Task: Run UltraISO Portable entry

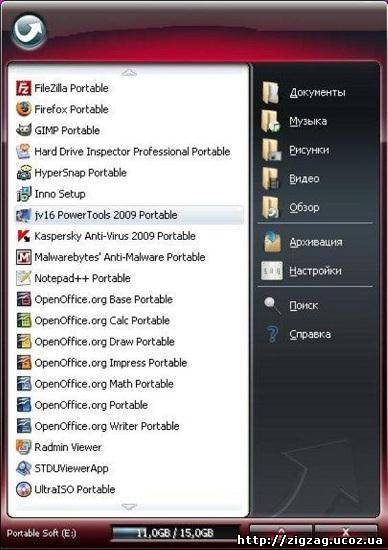Action: tap(129, 489)
